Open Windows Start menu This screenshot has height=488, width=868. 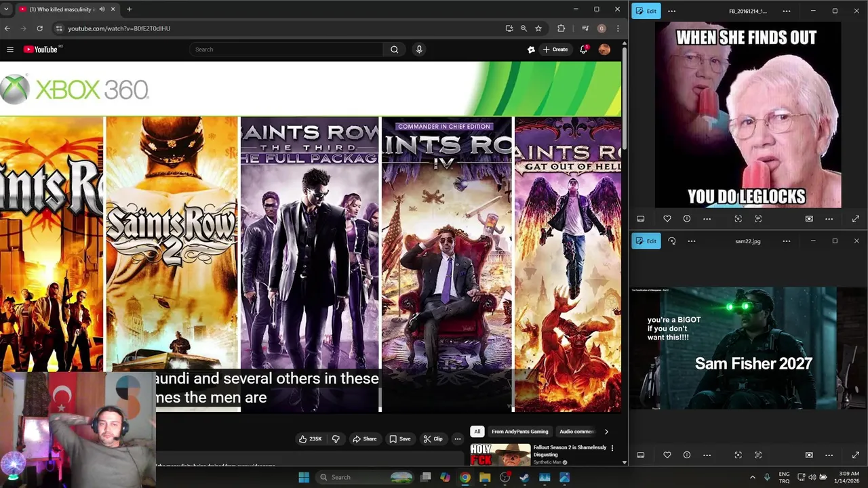304,477
